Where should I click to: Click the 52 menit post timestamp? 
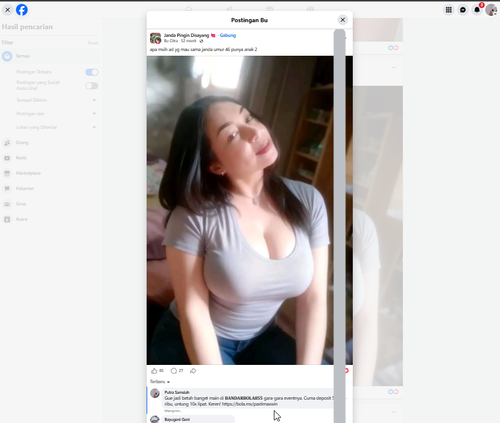[188, 41]
